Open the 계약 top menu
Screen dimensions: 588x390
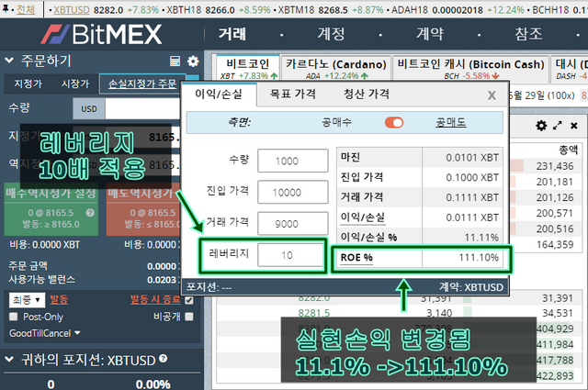(x=430, y=34)
